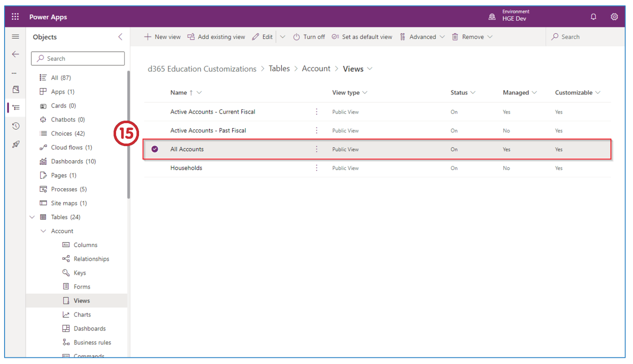Open Forms under the Account table
633x364 pixels.
point(82,287)
